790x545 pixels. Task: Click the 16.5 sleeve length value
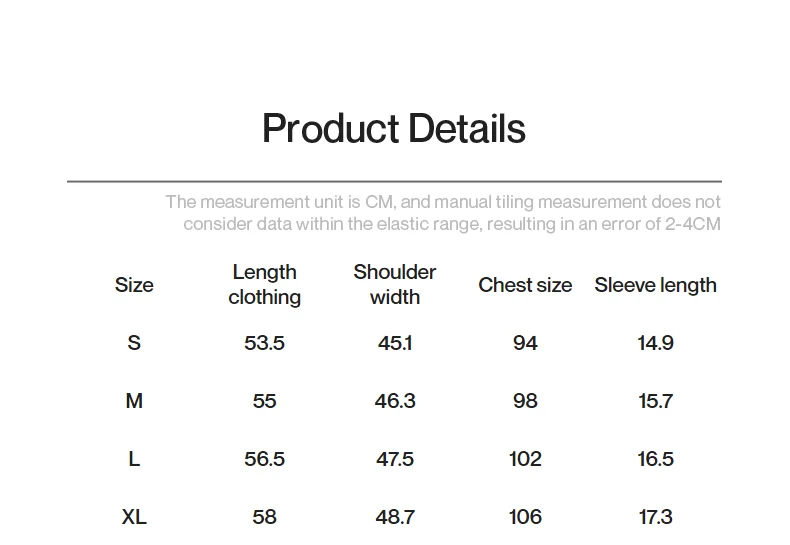(655, 459)
